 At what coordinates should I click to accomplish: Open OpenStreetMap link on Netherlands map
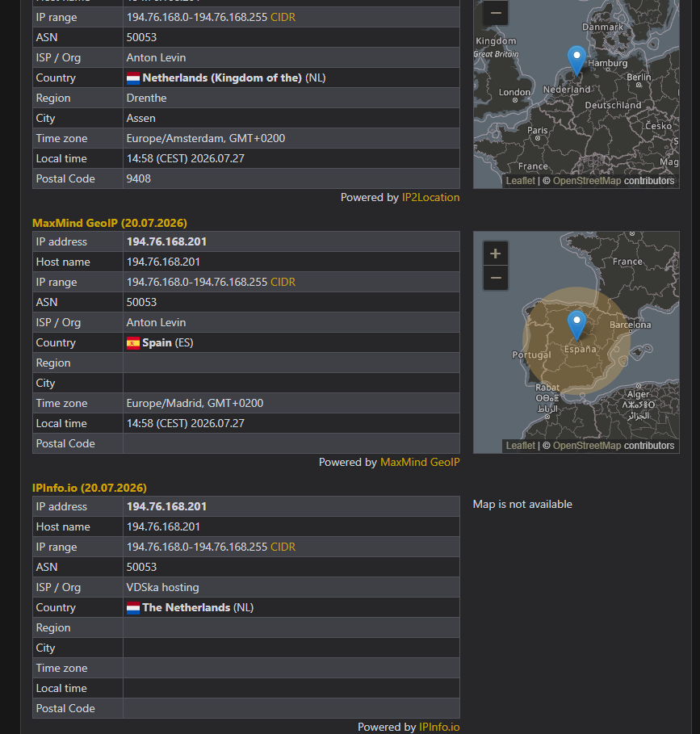(x=587, y=181)
